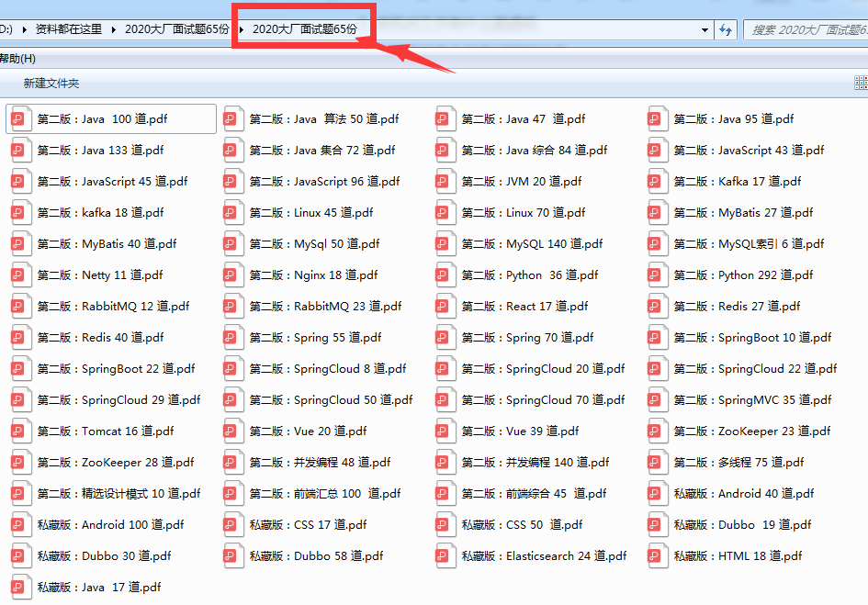Click PDF icon of 第二版:Java 133 道.pdf
868x605 pixels.
pos(20,150)
